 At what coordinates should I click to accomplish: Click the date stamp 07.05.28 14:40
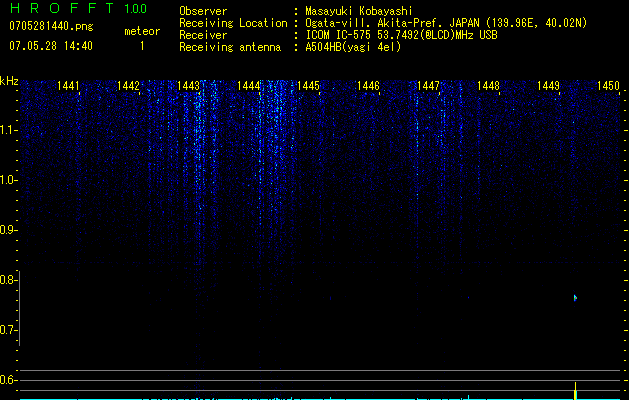tap(51, 46)
